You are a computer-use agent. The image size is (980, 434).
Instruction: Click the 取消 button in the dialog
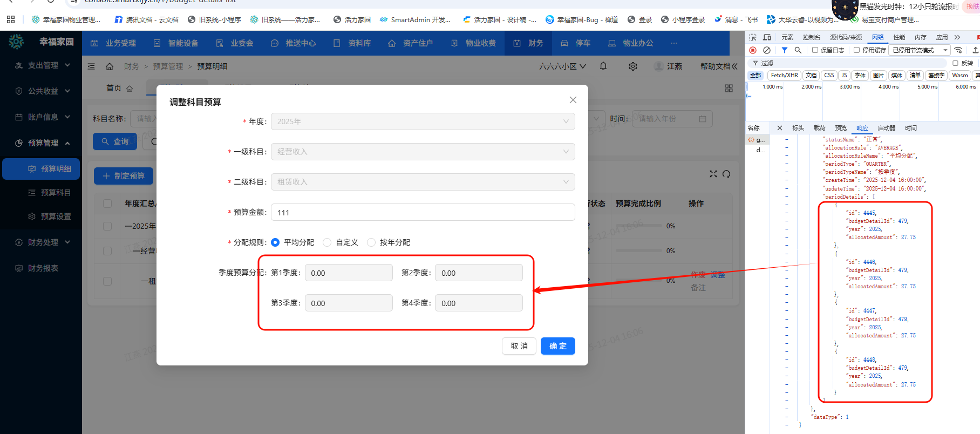(519, 346)
